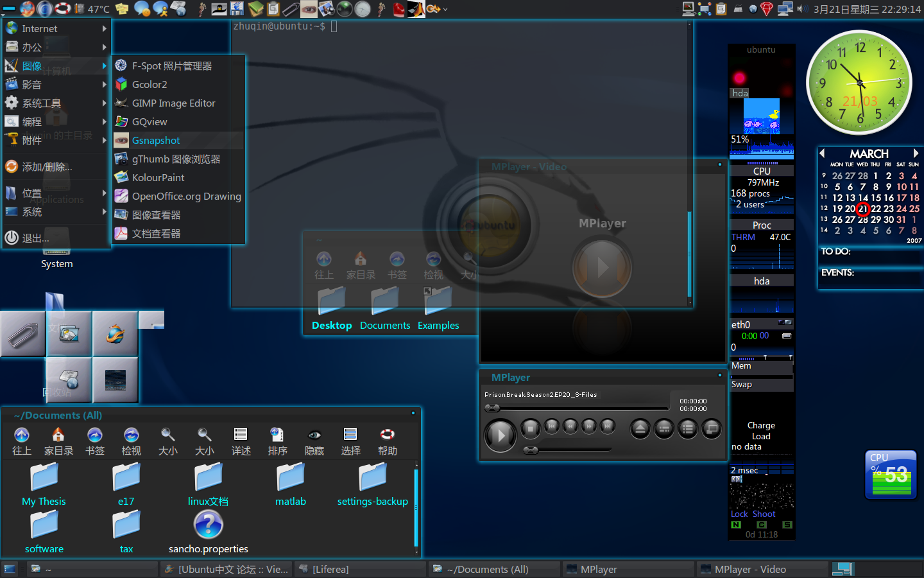Skip to previous track in MPlayer
This screenshot has height=578, width=924.
[x=552, y=426]
